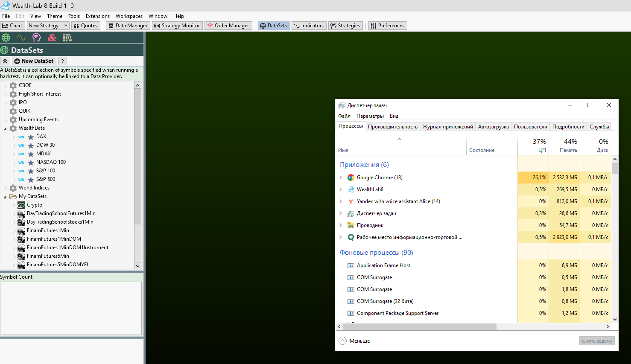Click the QUIK gear icon
Screen dimensions: 631x364
13,111
